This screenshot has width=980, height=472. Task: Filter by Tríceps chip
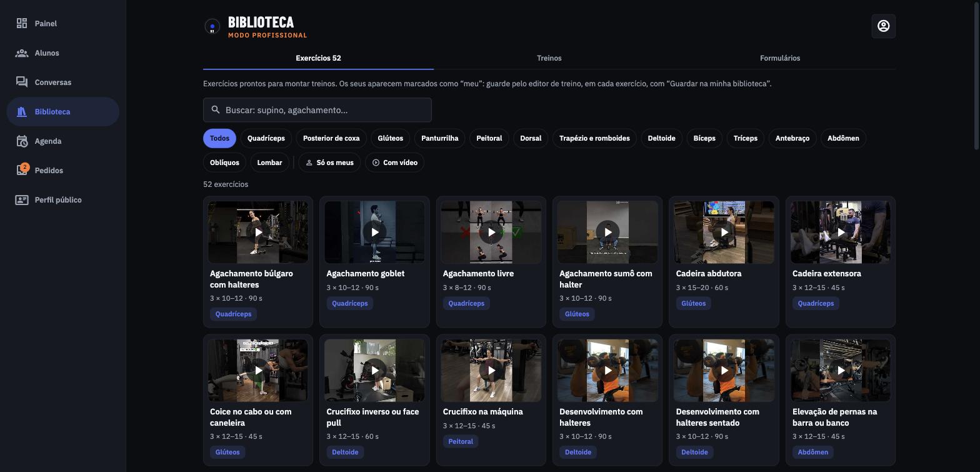pos(745,138)
